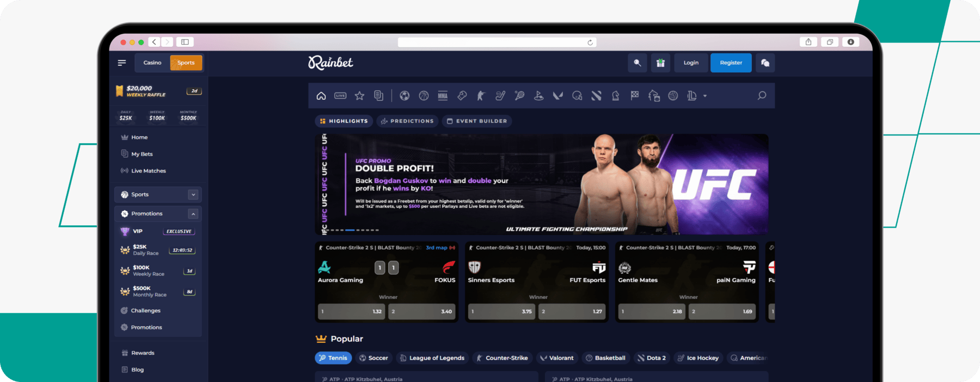
Task: Select the Valorant icon in sports bar
Action: click(x=558, y=96)
